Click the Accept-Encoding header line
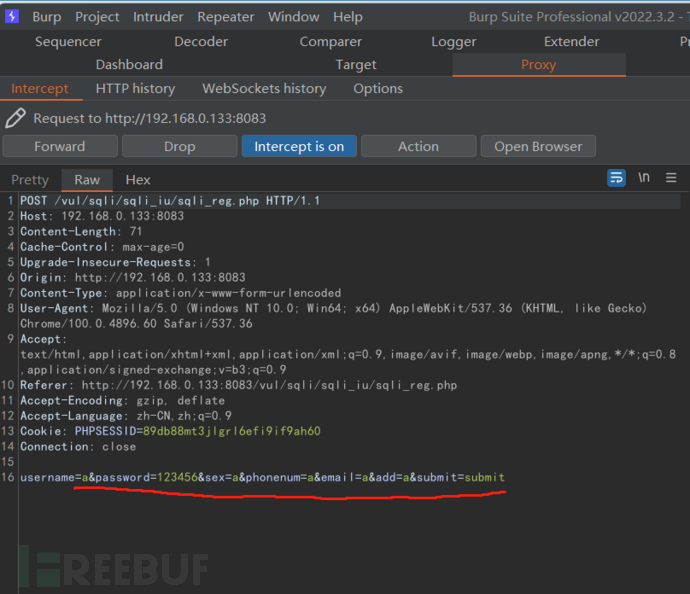Viewport: 690px width, 594px height. point(122,401)
